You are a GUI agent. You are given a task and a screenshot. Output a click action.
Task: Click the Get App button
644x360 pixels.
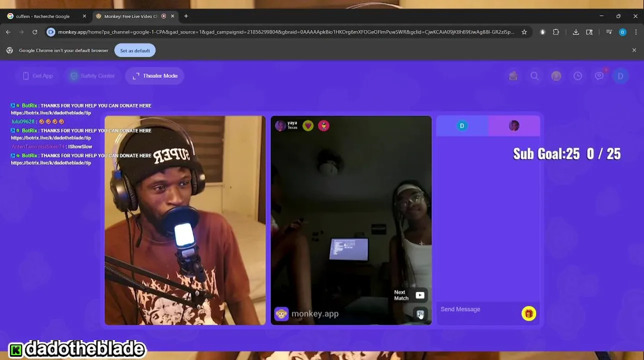pos(38,76)
